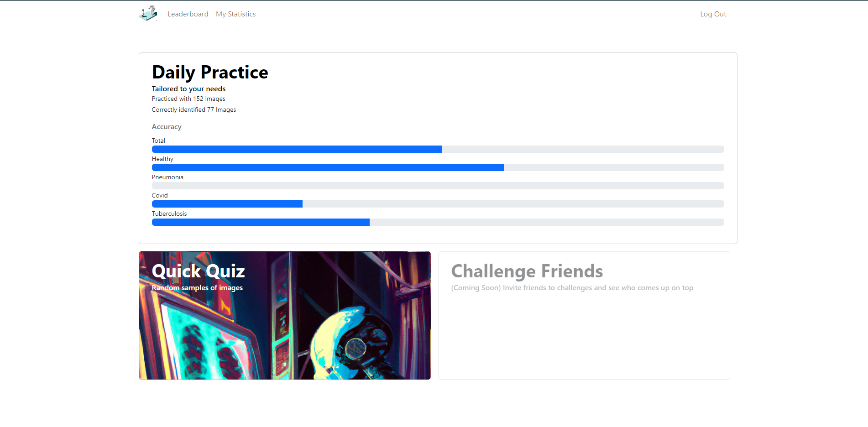Click the Healthy accuracy progress bar
The width and height of the screenshot is (868, 427).
click(x=438, y=167)
